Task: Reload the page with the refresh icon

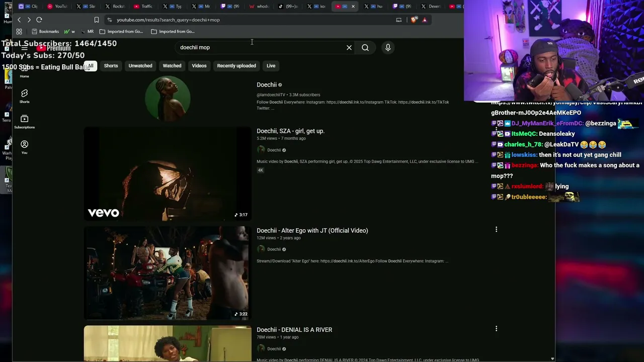Action: pyautogui.click(x=39, y=20)
